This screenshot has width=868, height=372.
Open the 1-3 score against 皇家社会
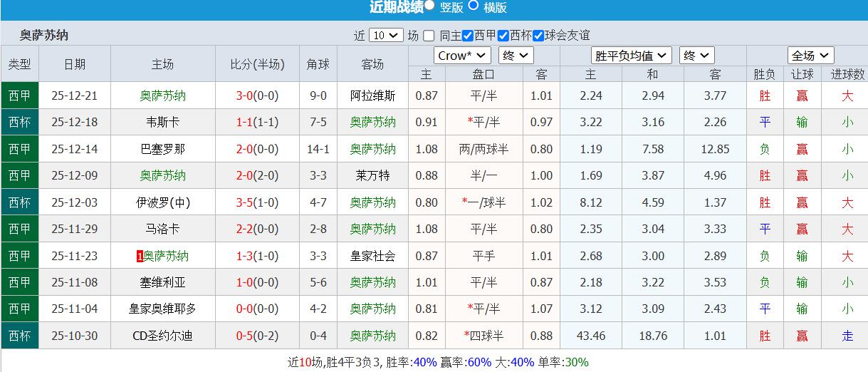coord(244,256)
